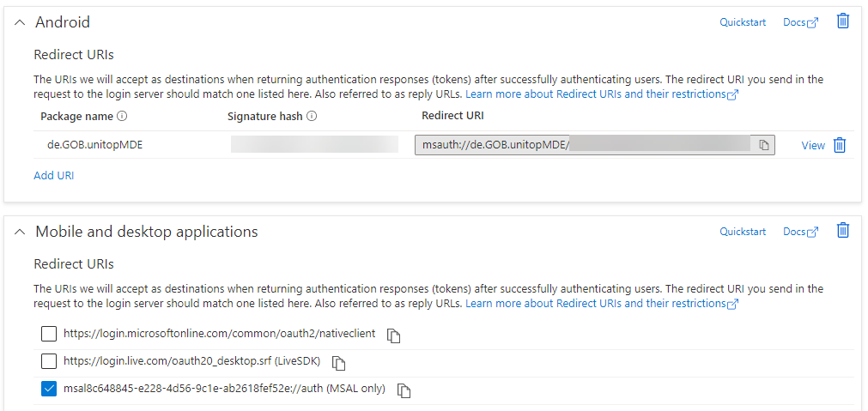The width and height of the screenshot is (868, 411).
Task: Delete the de.GOB.unitopMDE redirect URI row
Action: 840,145
